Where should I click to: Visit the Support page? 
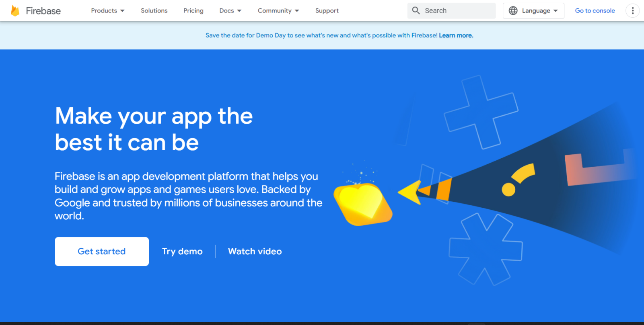click(327, 11)
